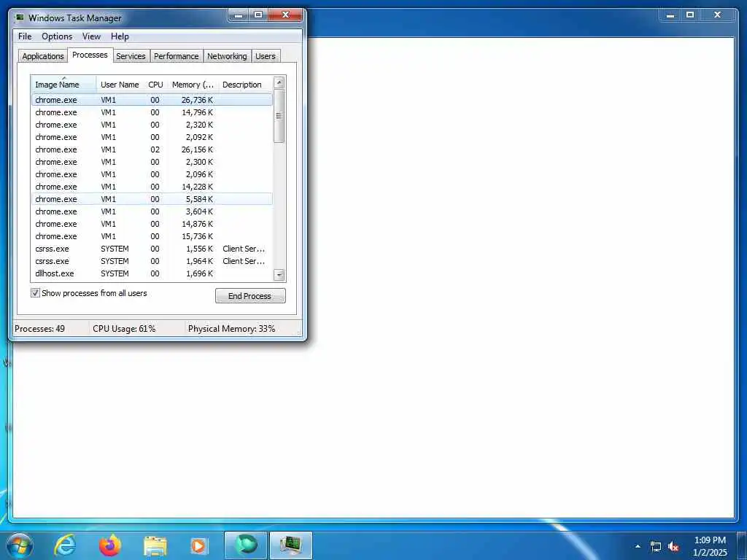Click the End Process button

250,296
